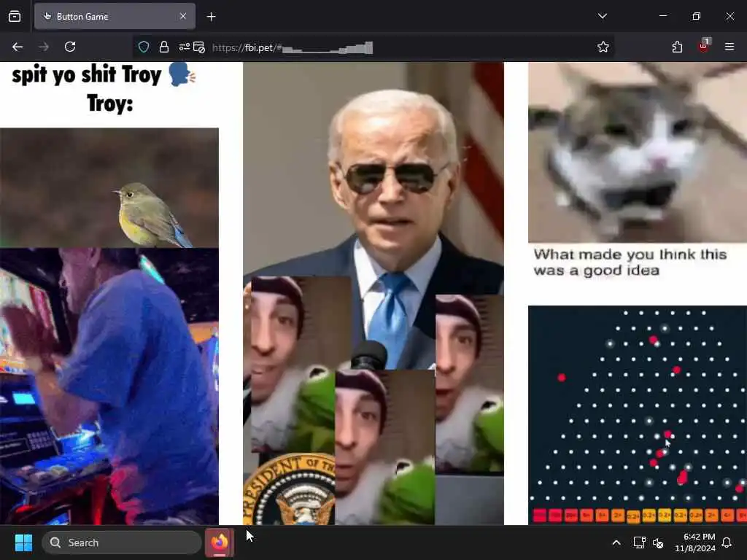This screenshot has width=747, height=560.
Task: Open the Firefox View recent browsing icon
Action: [15, 16]
